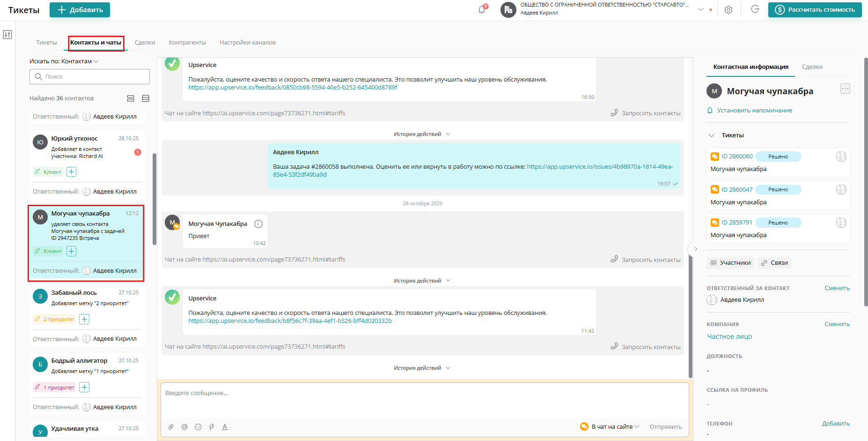Click the @ mention icon in the composer
Screen dimensions: 868x441
[x=184, y=427]
